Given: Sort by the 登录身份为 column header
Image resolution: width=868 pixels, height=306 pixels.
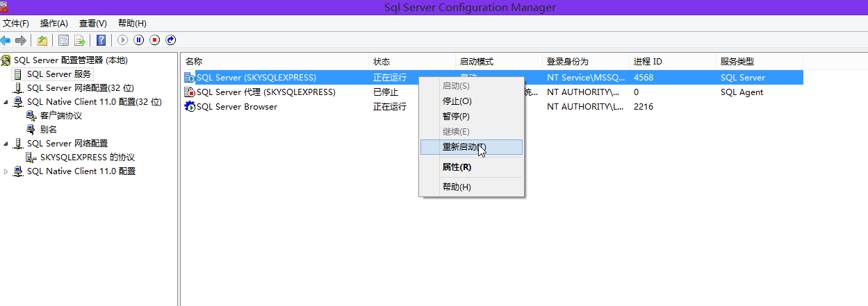Looking at the screenshot, I should [x=586, y=62].
